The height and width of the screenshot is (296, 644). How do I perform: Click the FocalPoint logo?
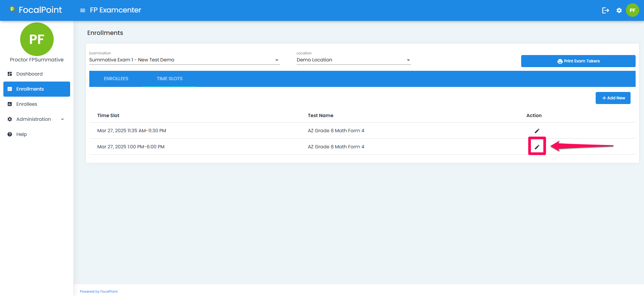tap(36, 10)
